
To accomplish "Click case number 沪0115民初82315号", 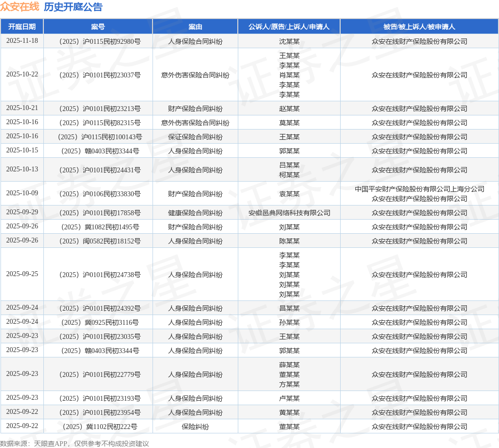I will (100, 123).
